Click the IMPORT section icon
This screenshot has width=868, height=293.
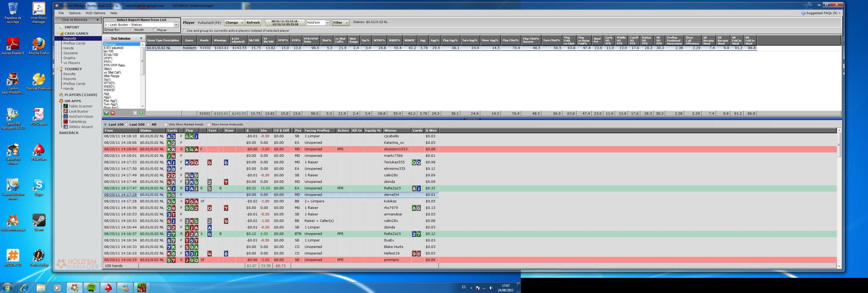(x=61, y=27)
